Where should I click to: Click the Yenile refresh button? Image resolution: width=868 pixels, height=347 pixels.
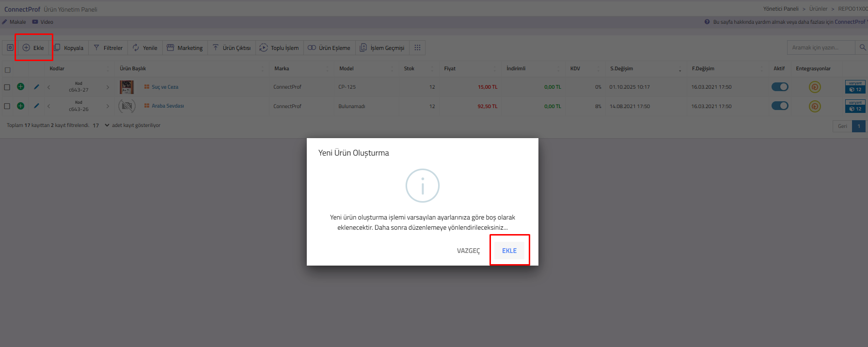click(x=145, y=47)
